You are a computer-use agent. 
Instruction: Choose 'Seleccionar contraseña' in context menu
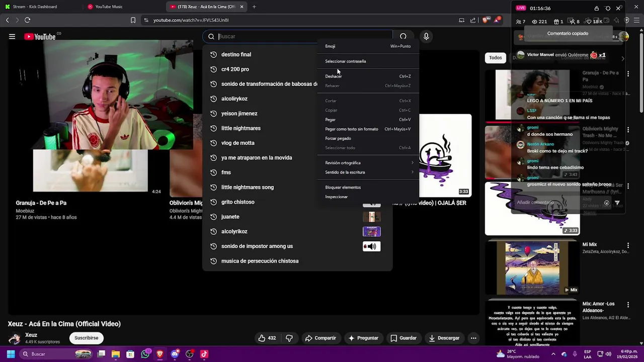[368, 61]
